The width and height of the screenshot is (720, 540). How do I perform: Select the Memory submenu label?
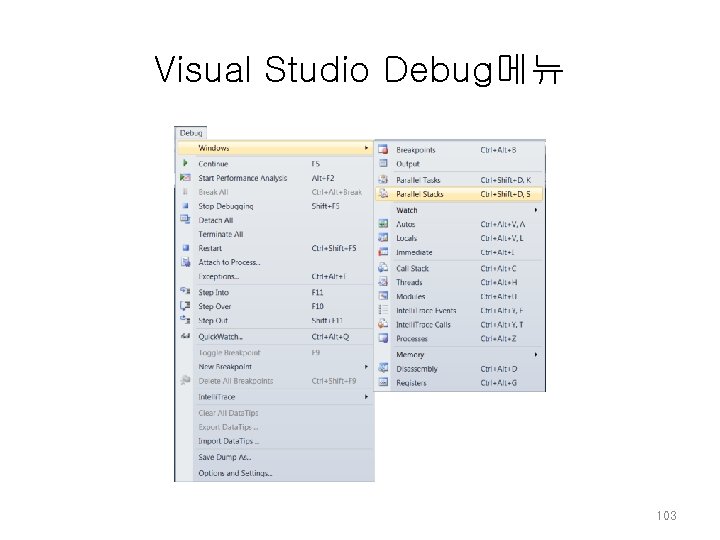[410, 354]
